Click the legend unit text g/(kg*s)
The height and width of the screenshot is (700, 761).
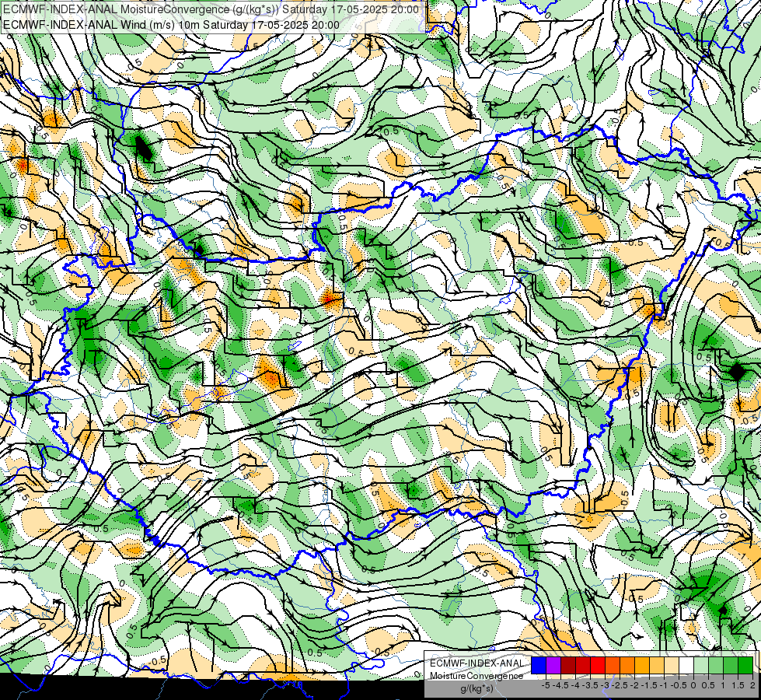click(476, 688)
